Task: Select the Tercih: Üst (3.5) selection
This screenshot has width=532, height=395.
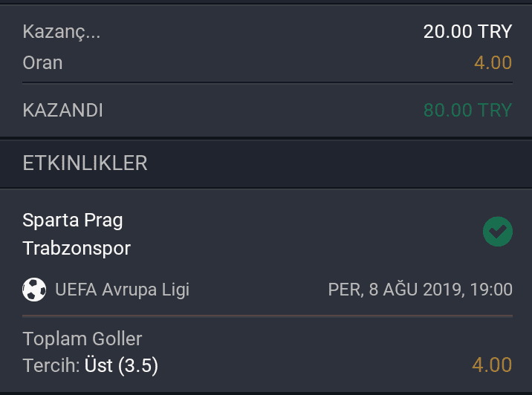Action: tap(90, 365)
